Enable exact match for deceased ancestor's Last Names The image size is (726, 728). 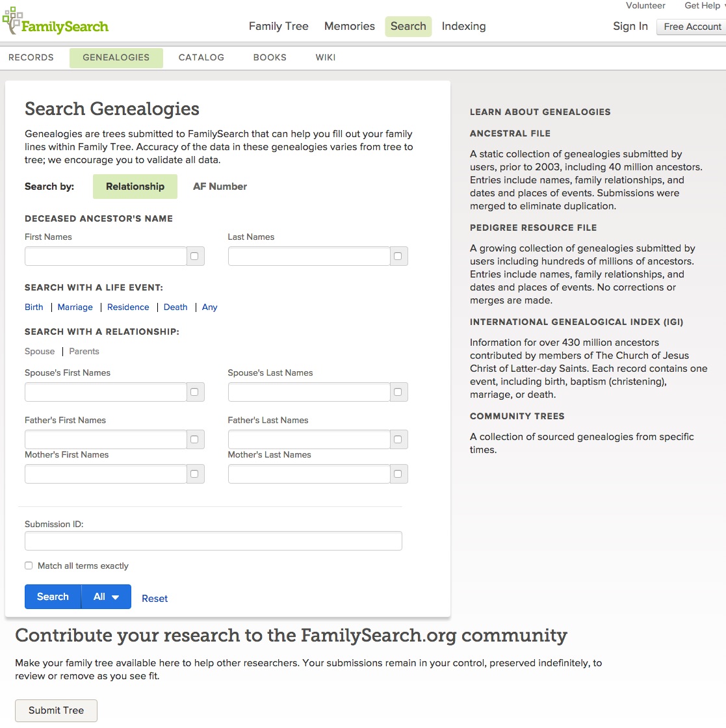(x=398, y=256)
